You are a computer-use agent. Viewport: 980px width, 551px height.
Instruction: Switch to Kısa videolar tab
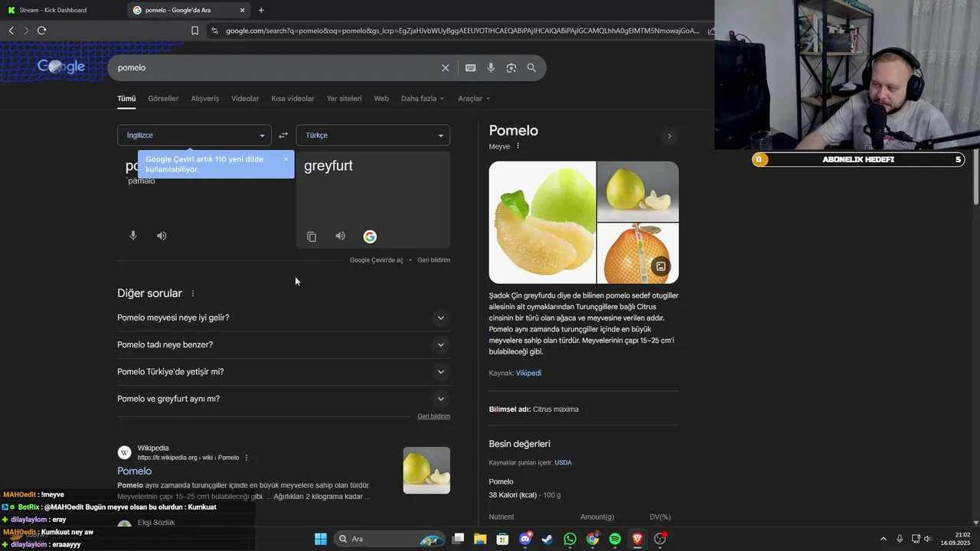point(292,99)
